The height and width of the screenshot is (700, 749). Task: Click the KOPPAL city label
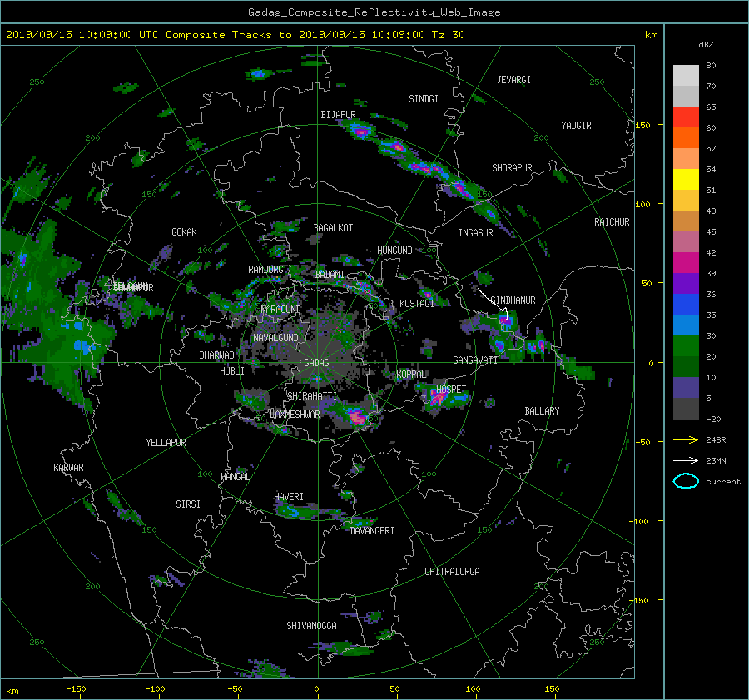pyautogui.click(x=411, y=375)
